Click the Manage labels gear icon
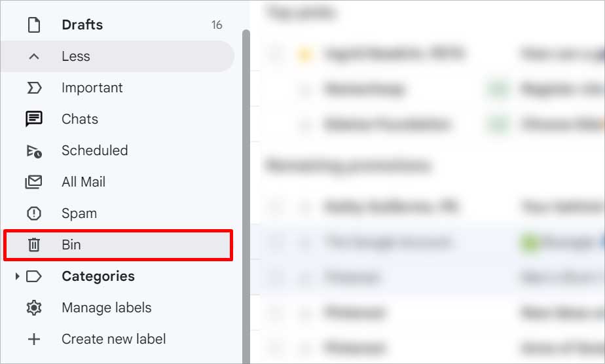The image size is (605, 364). [x=34, y=308]
